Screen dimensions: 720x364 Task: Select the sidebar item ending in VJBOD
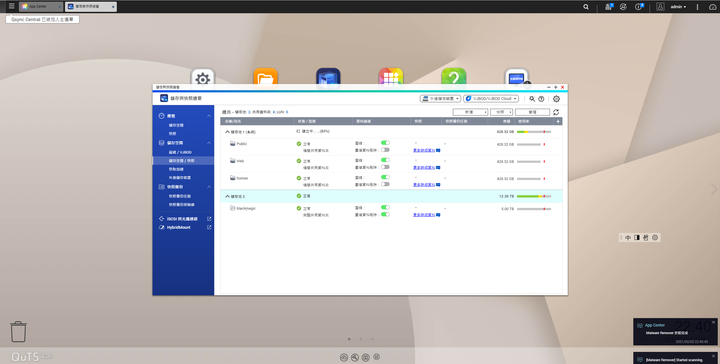pos(180,152)
